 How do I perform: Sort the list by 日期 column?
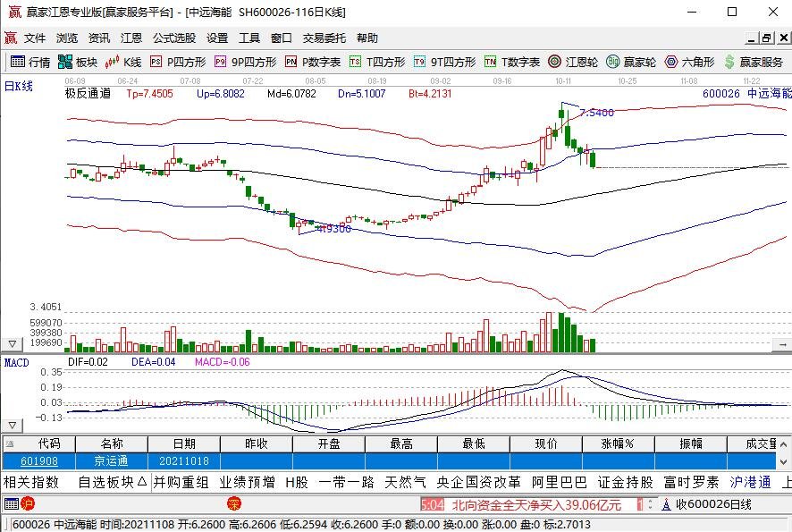(184, 444)
